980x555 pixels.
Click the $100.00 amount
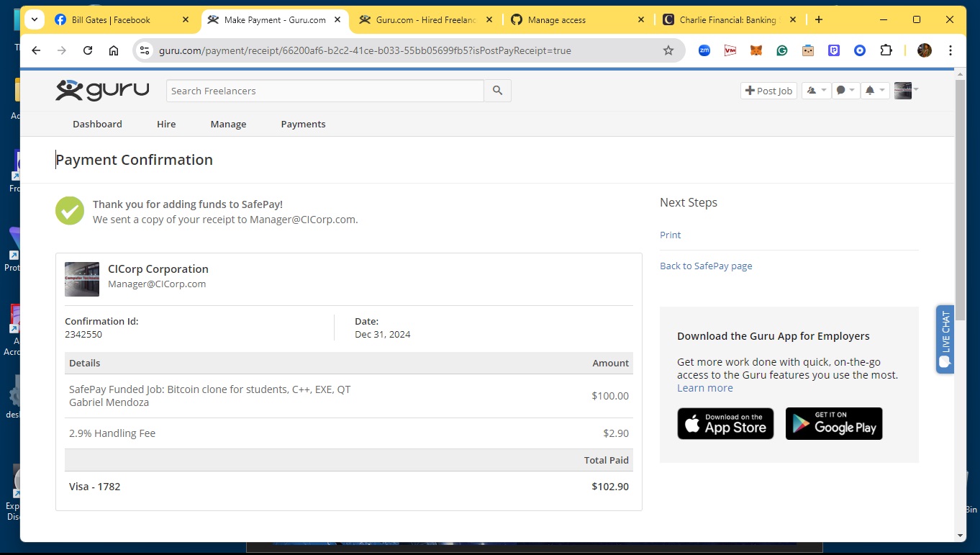(610, 396)
